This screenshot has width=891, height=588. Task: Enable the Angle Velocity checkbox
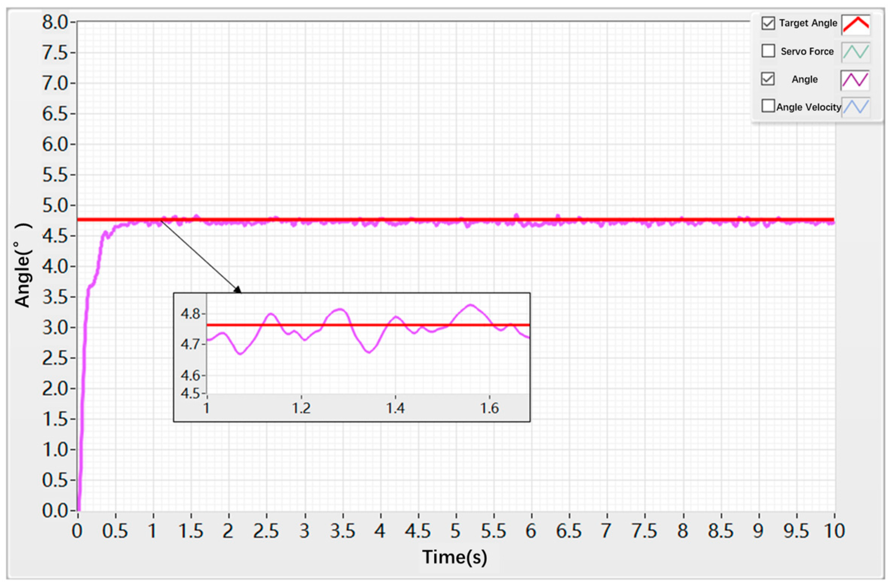(x=768, y=106)
